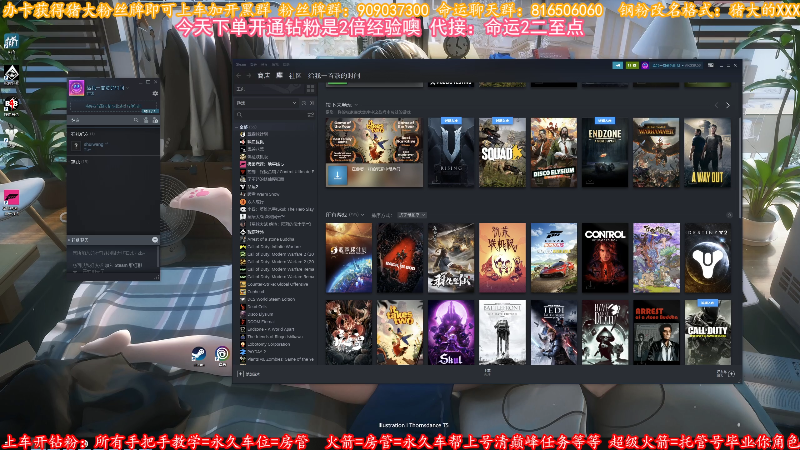Screen dimensions: 800x450
Task: Go forward with the Steam forward arrow
Action: 248,76
